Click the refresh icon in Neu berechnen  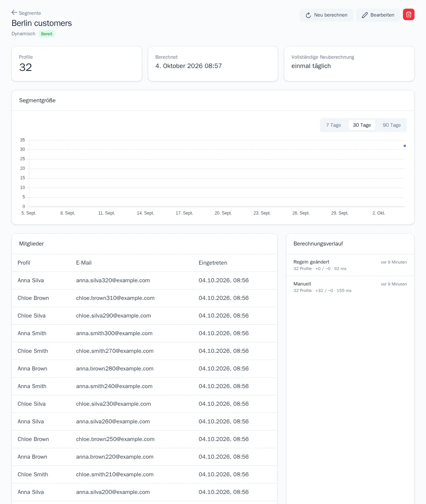(308, 15)
